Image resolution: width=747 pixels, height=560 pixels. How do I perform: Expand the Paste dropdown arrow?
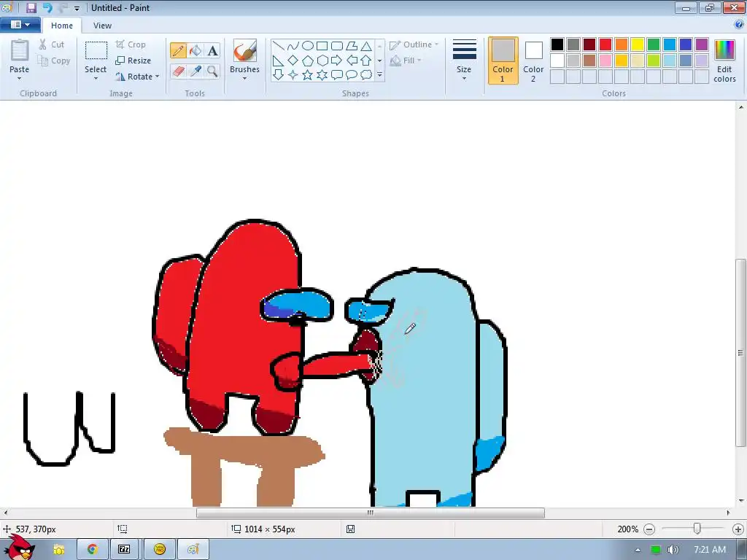[x=19, y=78]
